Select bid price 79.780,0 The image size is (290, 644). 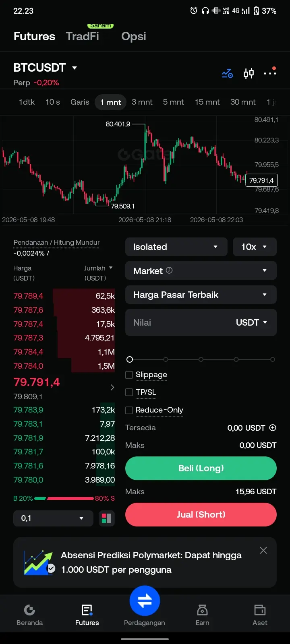tap(28, 480)
